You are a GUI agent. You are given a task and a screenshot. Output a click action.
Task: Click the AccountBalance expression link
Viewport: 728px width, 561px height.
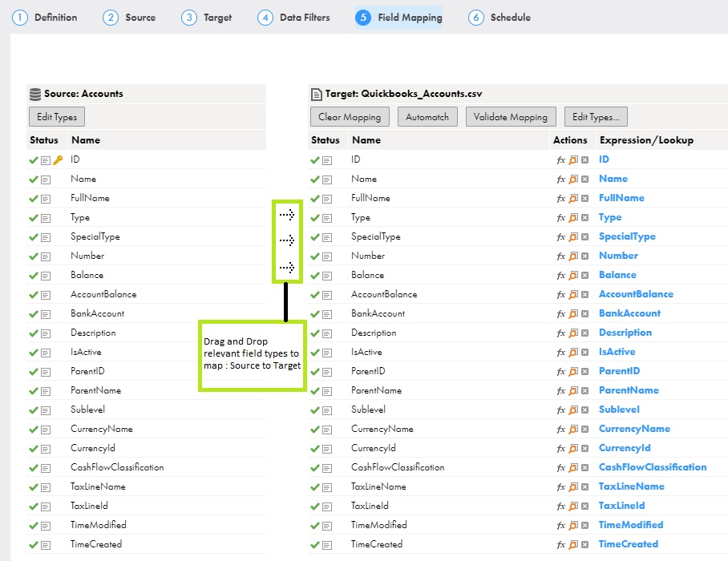pyautogui.click(x=636, y=294)
